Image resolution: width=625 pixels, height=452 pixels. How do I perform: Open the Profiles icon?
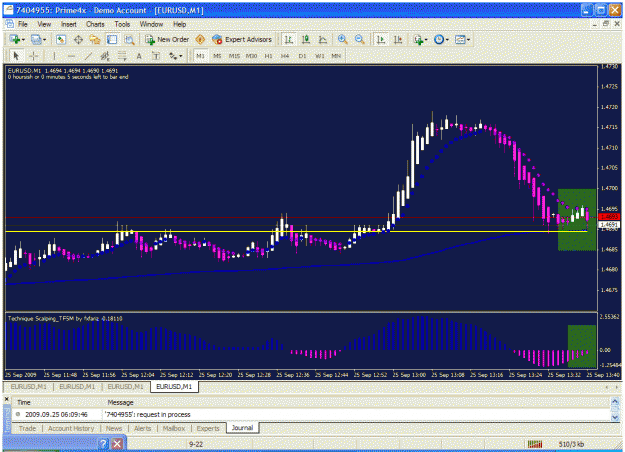pos(36,39)
